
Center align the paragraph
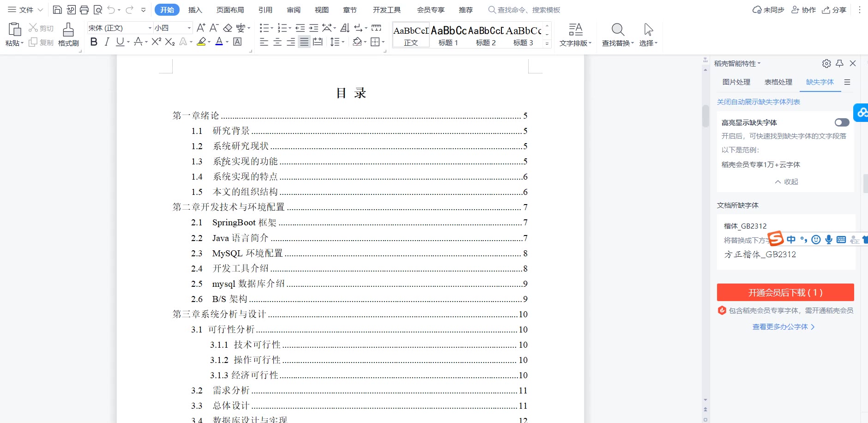pos(277,42)
